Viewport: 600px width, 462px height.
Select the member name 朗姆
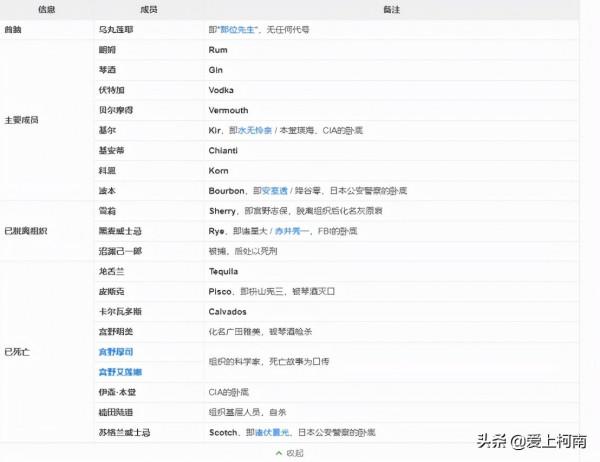pos(107,50)
